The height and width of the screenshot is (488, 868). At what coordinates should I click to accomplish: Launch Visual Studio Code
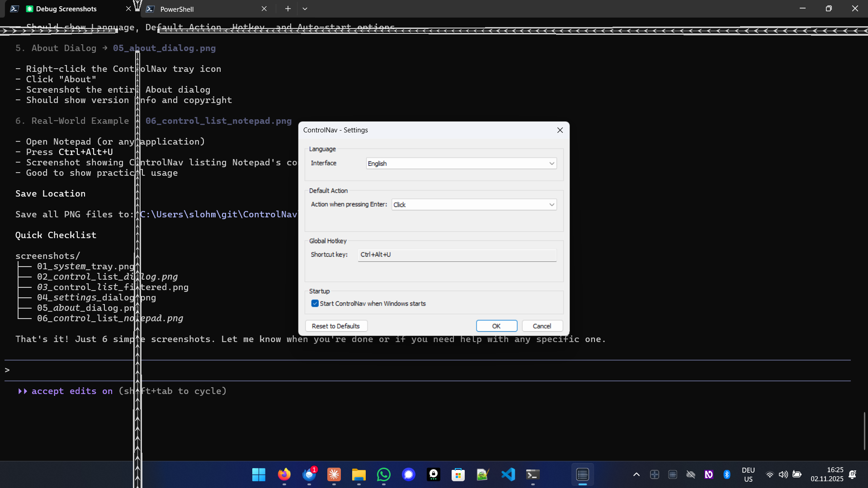pyautogui.click(x=508, y=474)
